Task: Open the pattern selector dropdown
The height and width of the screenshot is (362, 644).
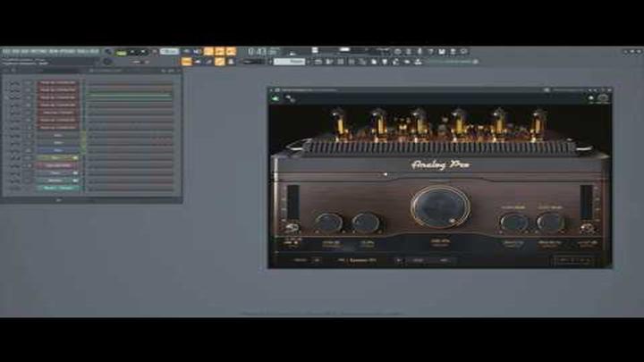Action: [x=290, y=62]
